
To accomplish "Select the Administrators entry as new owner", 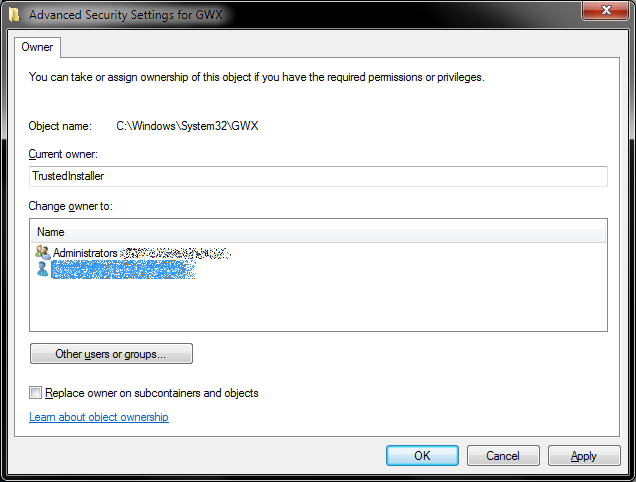I will pyautogui.click(x=85, y=253).
